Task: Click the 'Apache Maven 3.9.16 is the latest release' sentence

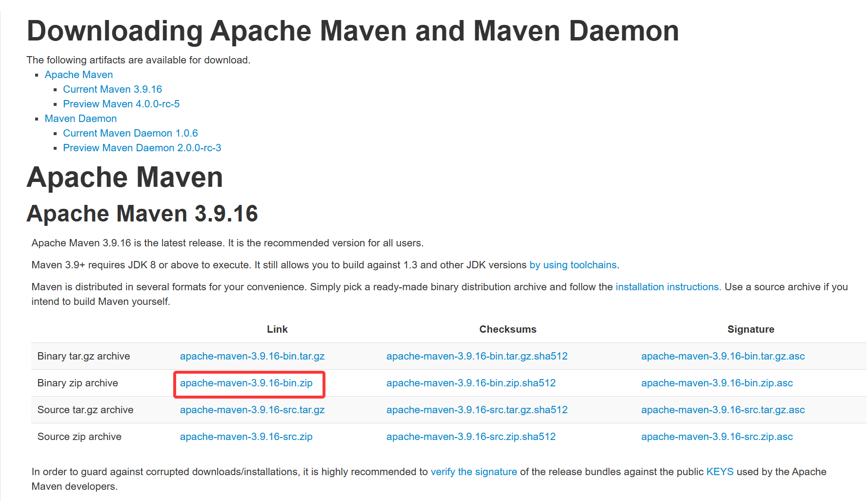Action: (227, 243)
